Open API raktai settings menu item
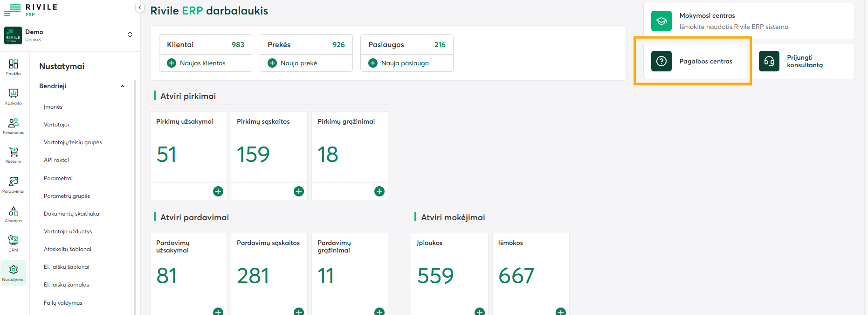The height and width of the screenshot is (315, 868). 56,160
